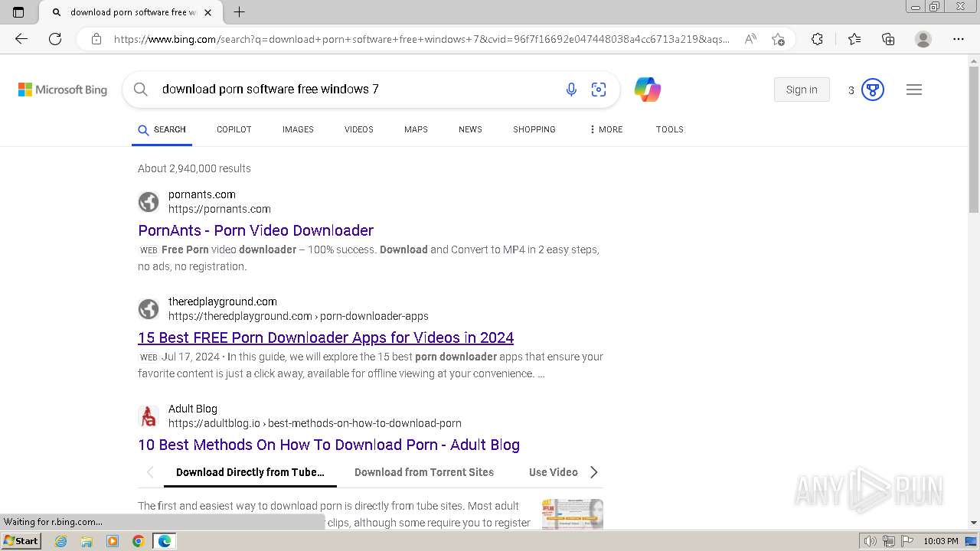The width and height of the screenshot is (980, 551).
Task: Go to Microsoft Bing home logo
Action: tap(63, 90)
